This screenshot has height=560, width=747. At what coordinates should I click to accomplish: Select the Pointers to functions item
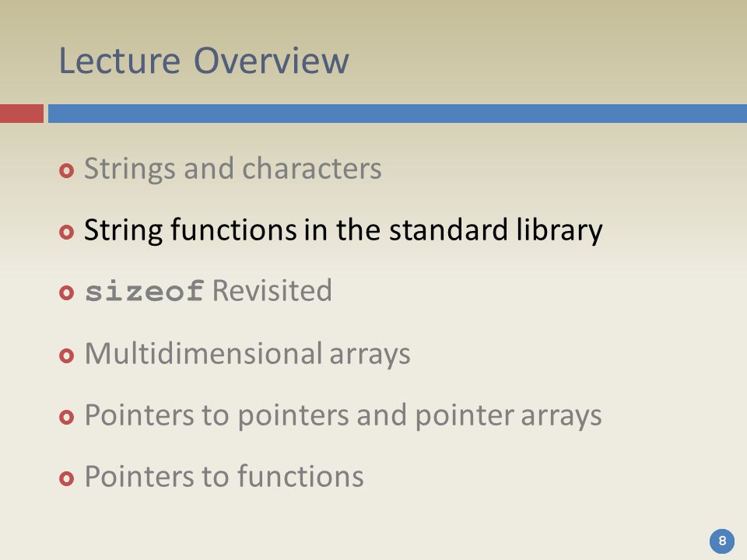click(x=224, y=476)
